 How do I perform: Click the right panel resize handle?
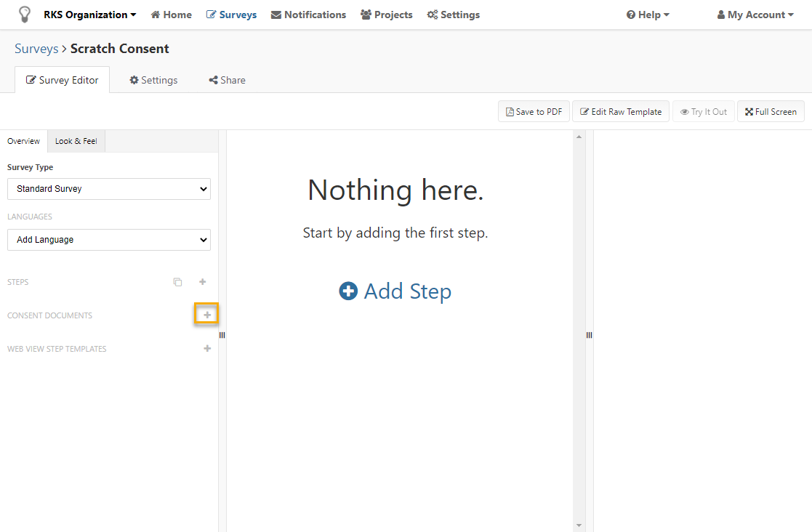(x=589, y=335)
